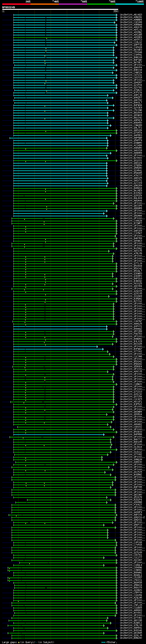Click UniRef100_A7KCY7 label

coord(131,175)
